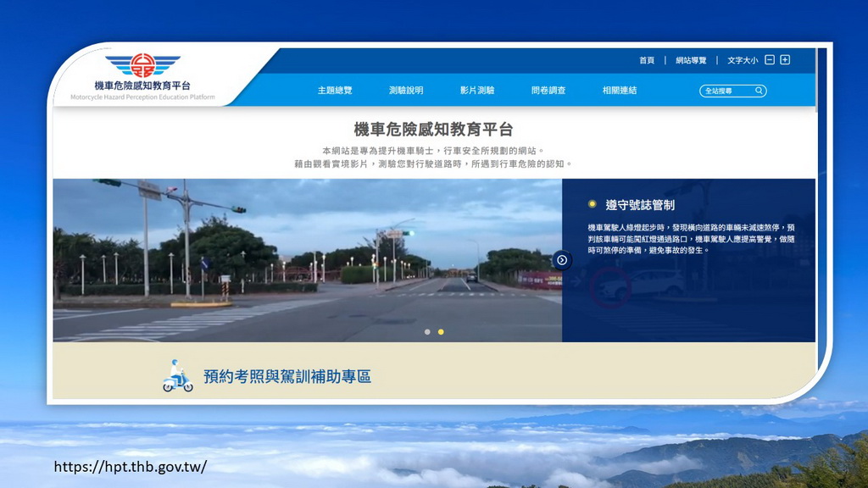
Task: Click the scooter rider icon
Action: click(x=177, y=375)
